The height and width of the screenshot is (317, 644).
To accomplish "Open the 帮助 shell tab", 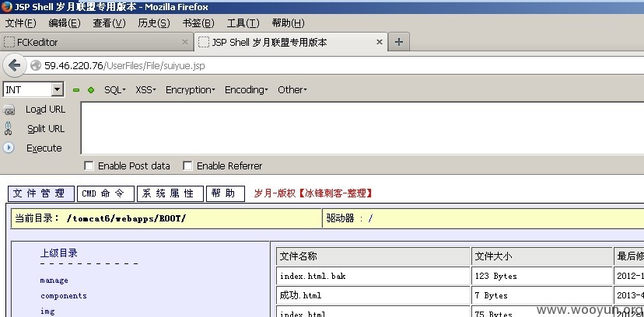I will [x=226, y=193].
